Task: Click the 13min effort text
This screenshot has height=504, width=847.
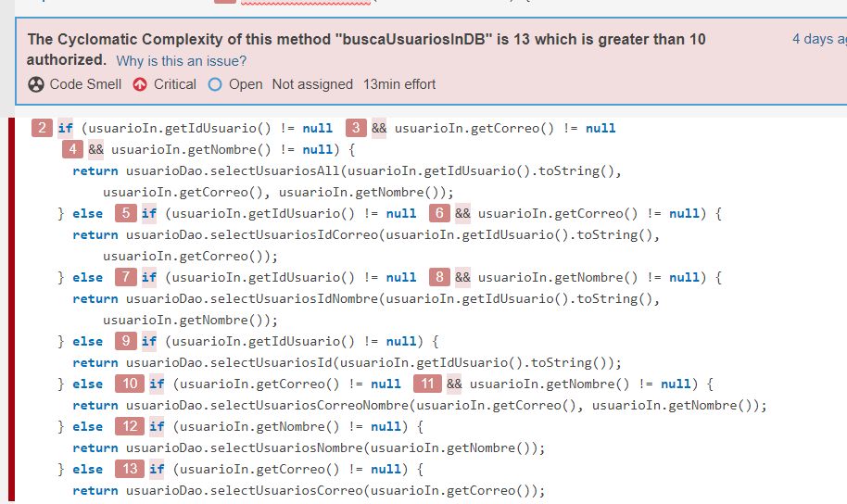Action: click(399, 84)
